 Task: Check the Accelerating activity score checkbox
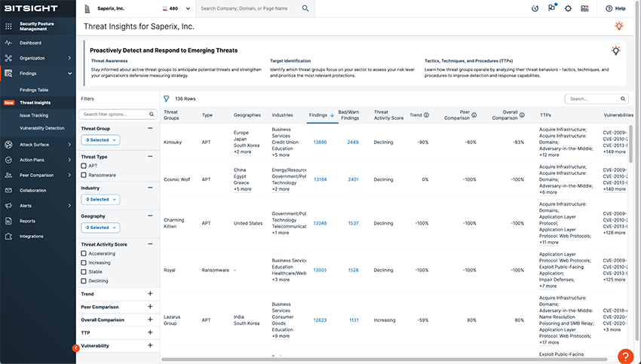pyautogui.click(x=84, y=254)
